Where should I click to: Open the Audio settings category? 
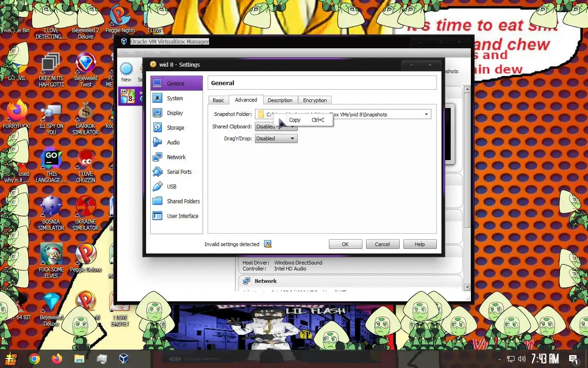point(176,142)
